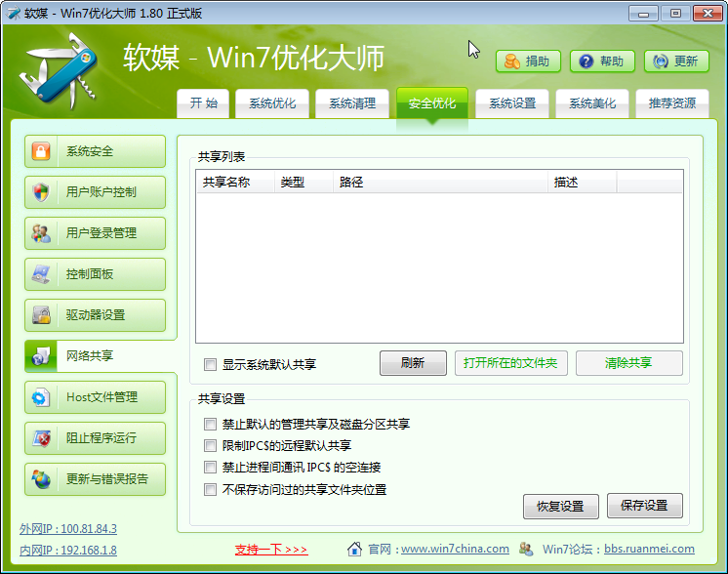Click the 帮助 help button
This screenshot has height=574, width=728.
pos(602,61)
